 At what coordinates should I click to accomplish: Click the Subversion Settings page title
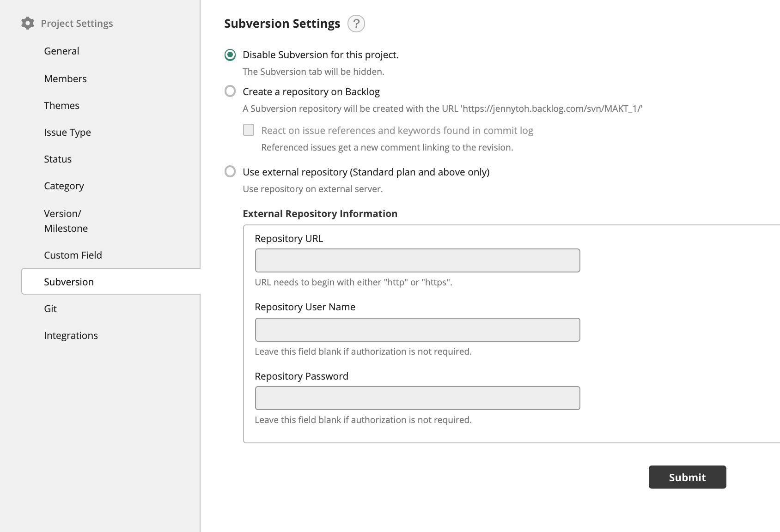(x=282, y=24)
